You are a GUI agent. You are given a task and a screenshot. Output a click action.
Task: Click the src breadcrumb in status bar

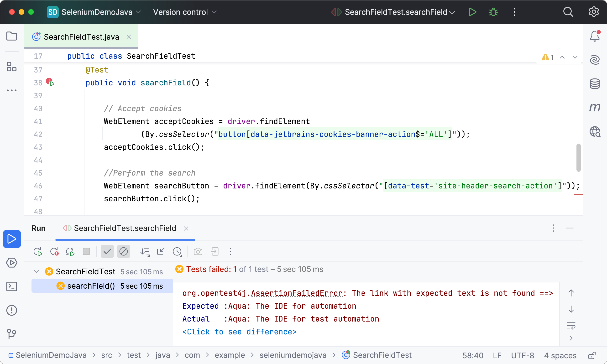tap(106, 355)
